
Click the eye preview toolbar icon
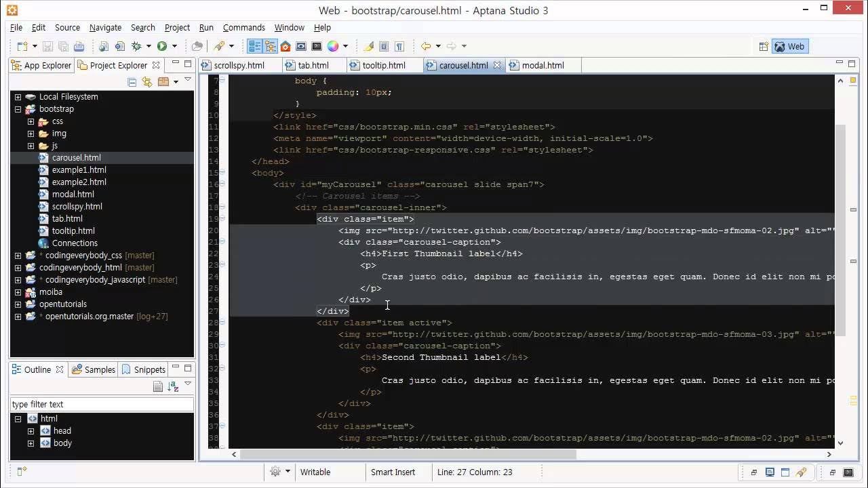pos(301,46)
